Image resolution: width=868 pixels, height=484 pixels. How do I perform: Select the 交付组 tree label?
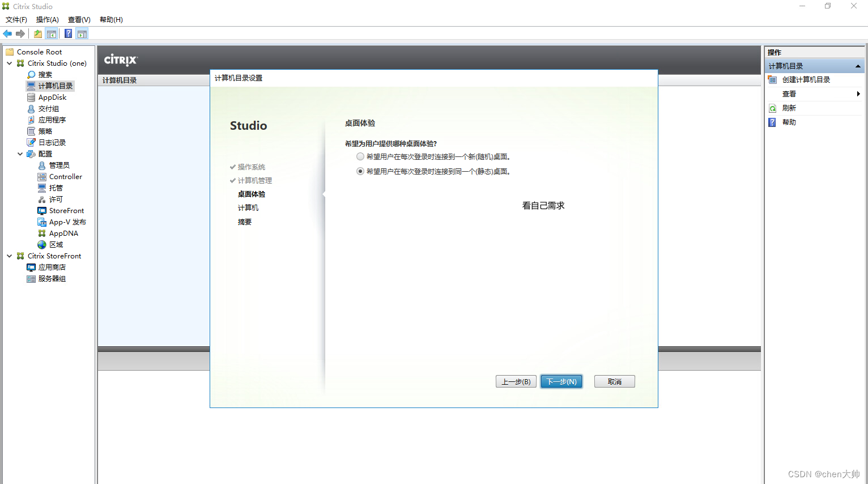49,108
